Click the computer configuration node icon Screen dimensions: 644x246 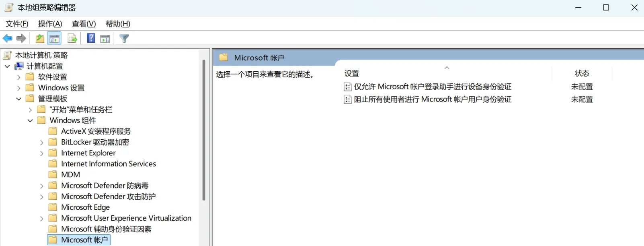(x=19, y=66)
